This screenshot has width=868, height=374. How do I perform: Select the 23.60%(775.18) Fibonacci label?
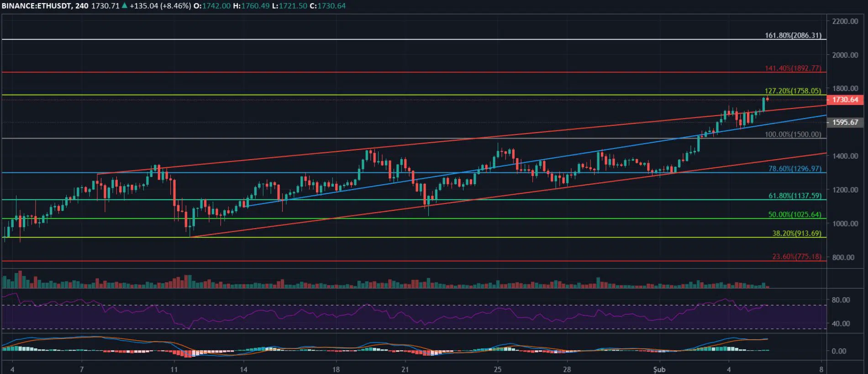[796, 256]
